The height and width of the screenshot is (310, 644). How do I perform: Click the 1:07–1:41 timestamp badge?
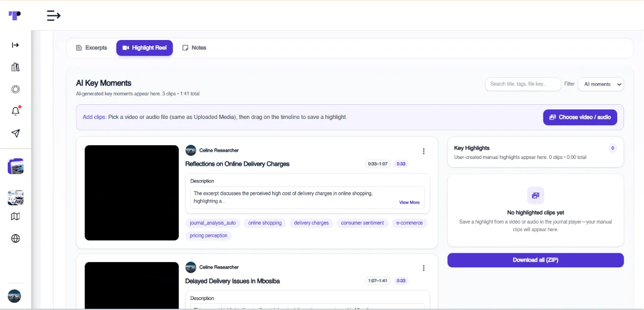click(x=378, y=281)
